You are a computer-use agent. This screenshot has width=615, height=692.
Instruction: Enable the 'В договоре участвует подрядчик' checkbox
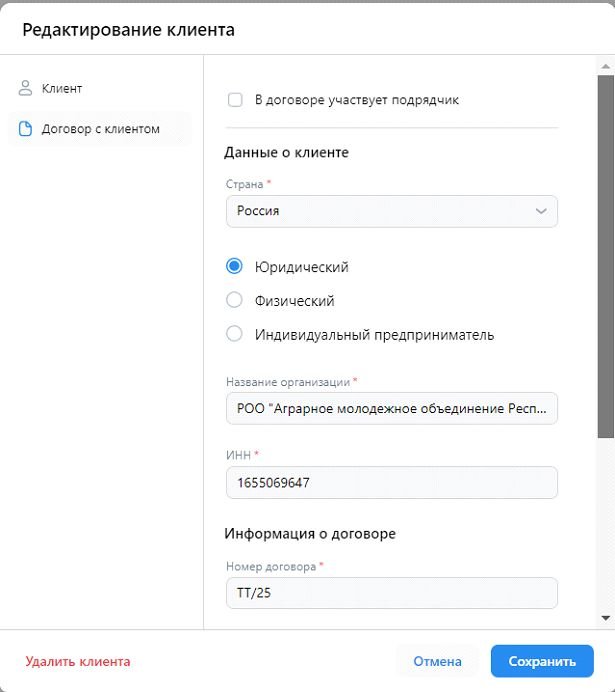[x=236, y=100]
